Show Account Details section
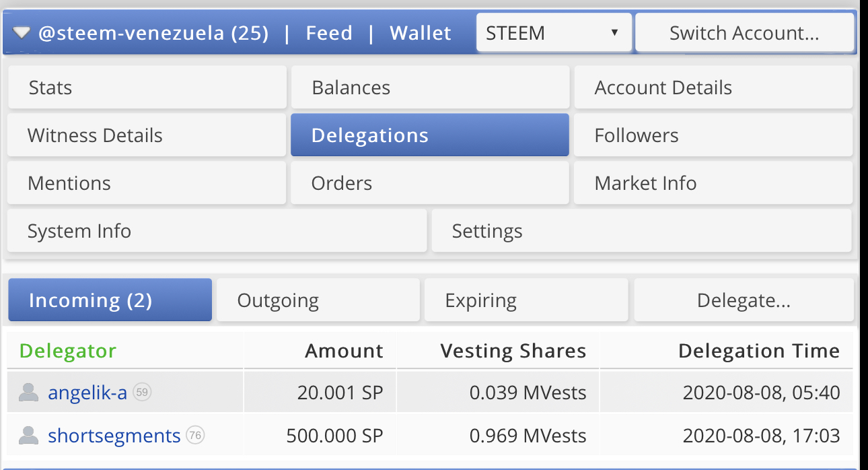This screenshot has width=868, height=470. click(x=713, y=88)
